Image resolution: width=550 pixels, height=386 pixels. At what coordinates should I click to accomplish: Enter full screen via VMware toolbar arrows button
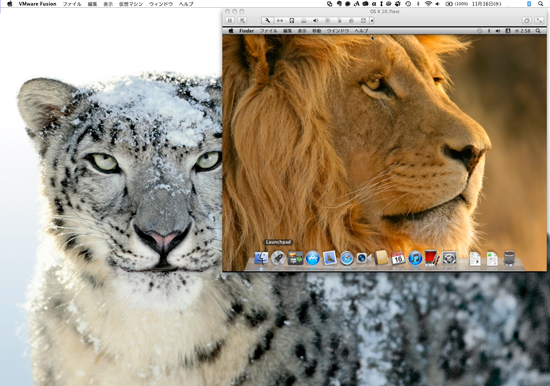[539, 21]
